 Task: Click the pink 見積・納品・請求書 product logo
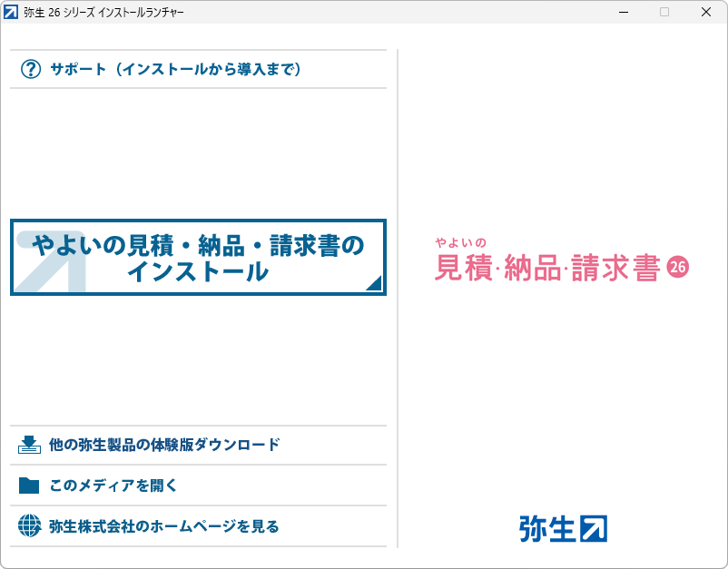pos(546,268)
